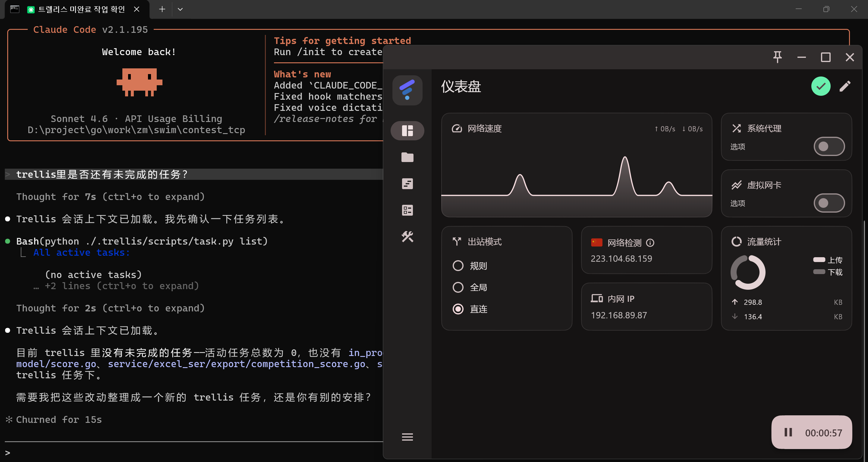Click the 流量统计 ring icon

pyautogui.click(x=736, y=242)
